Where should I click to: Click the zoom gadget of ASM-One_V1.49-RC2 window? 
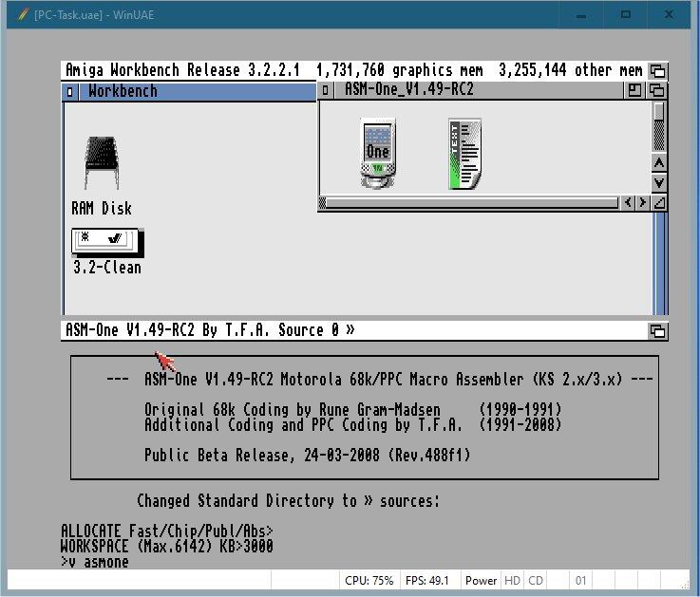point(634,90)
